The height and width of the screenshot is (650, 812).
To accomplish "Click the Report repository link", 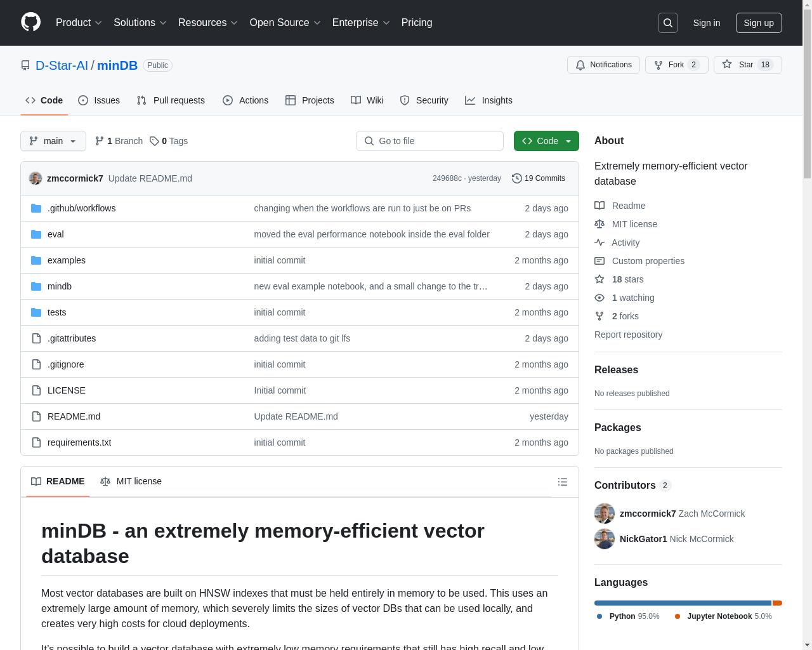I will pyautogui.click(x=628, y=335).
